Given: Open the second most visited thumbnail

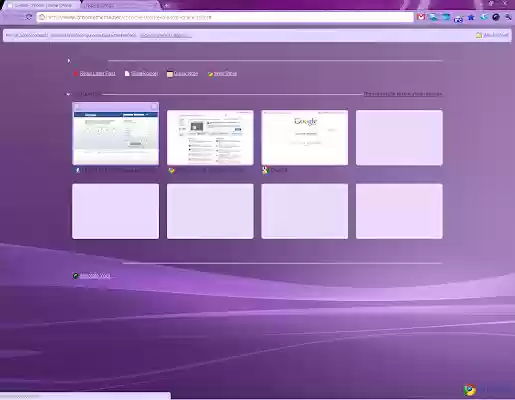Looking at the screenshot, I should pyautogui.click(x=210, y=137).
